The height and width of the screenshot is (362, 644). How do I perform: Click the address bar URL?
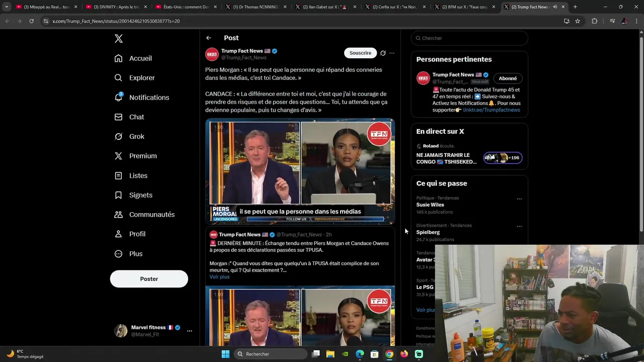tap(116, 21)
